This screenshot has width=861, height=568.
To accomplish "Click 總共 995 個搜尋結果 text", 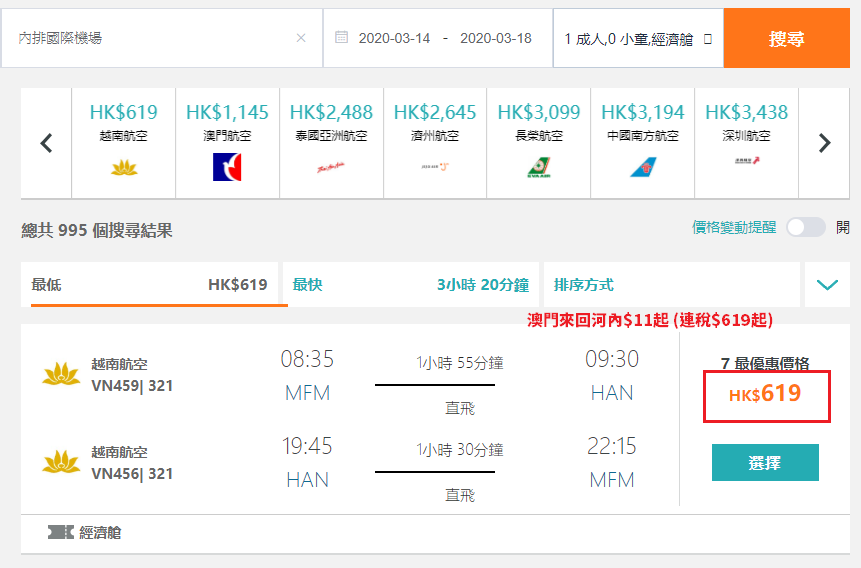I will coord(97,230).
